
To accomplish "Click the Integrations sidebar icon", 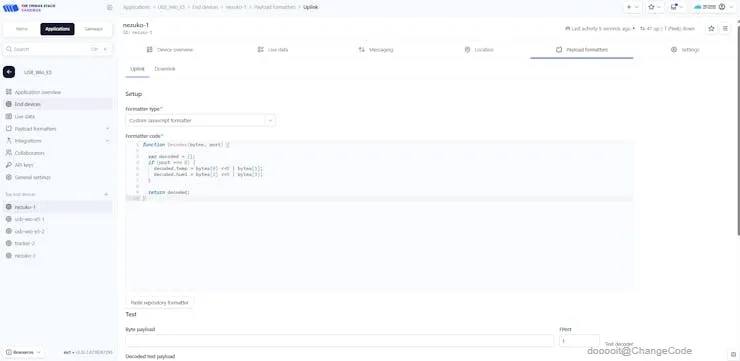I will point(8,141).
